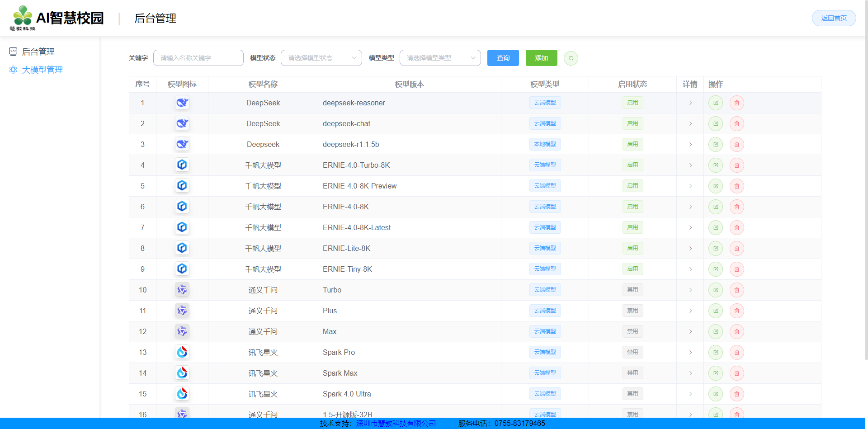Screen dimensions: 868x429
Task: Click the Spark Max version text
Action: (340, 373)
